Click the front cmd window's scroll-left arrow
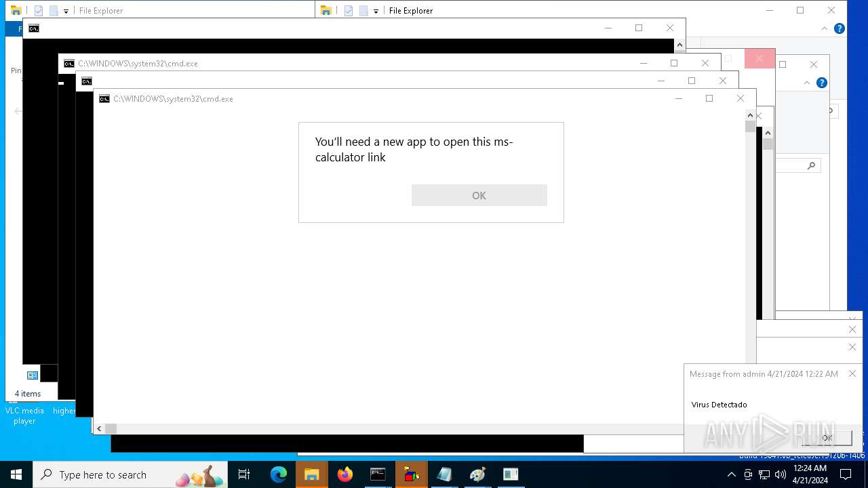Screen dimensions: 868x488 click(99, 428)
